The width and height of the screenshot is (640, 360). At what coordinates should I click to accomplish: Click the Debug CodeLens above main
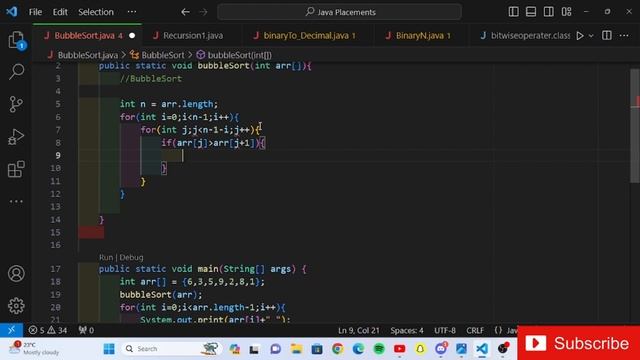(131, 258)
